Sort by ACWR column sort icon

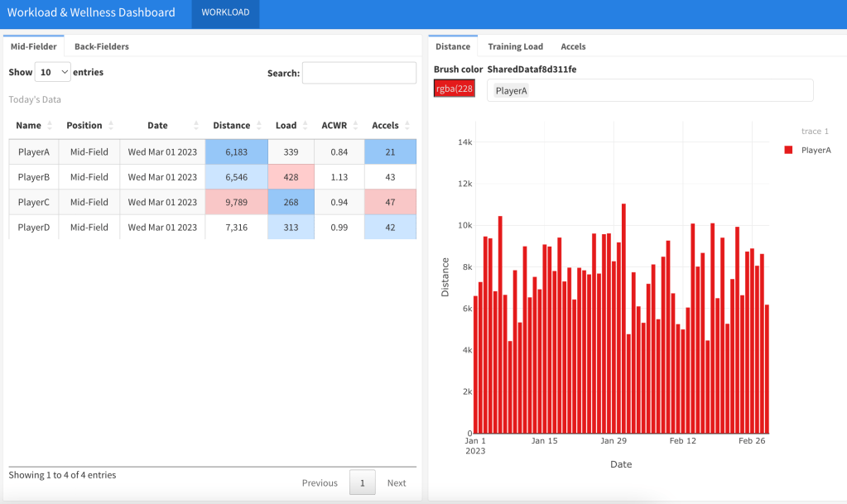[x=355, y=126]
